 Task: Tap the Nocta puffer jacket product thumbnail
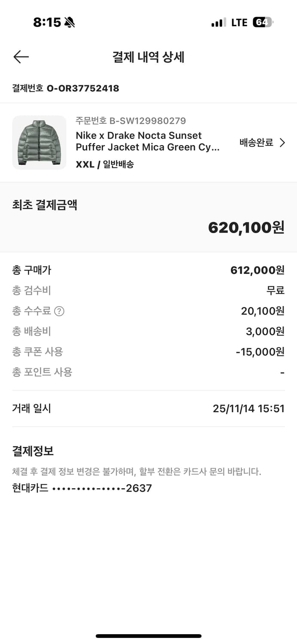(x=39, y=143)
